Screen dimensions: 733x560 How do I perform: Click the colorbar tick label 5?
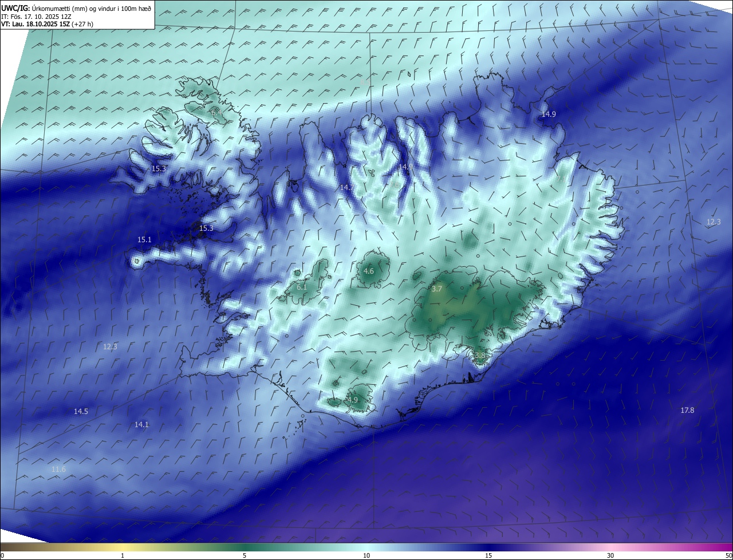coord(245,555)
